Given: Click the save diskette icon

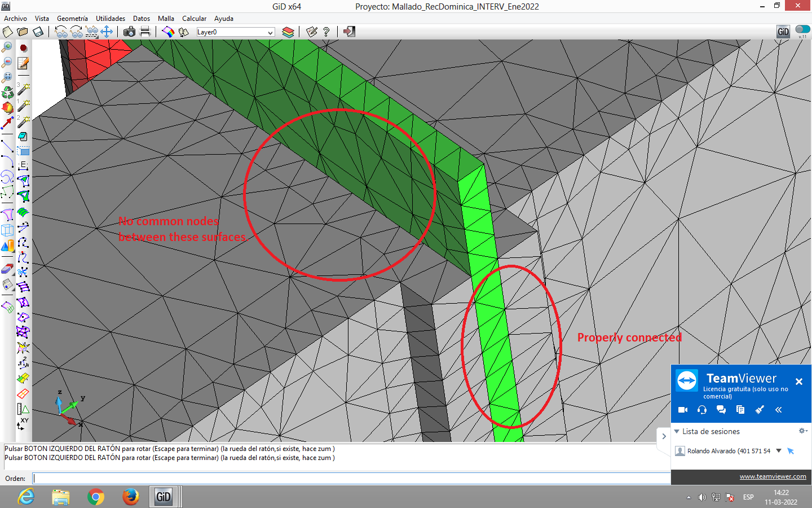Looking at the screenshot, I should pos(38,32).
